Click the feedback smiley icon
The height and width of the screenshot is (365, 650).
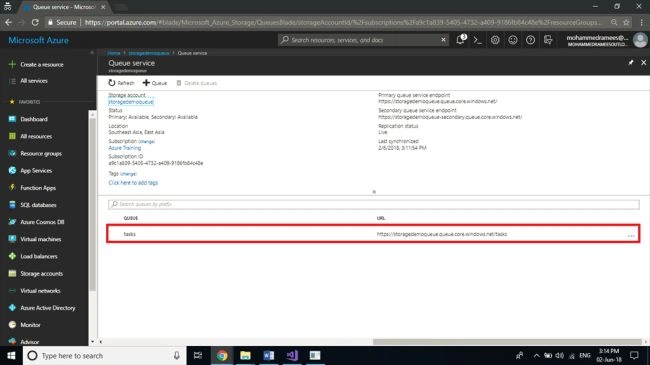[513, 40]
